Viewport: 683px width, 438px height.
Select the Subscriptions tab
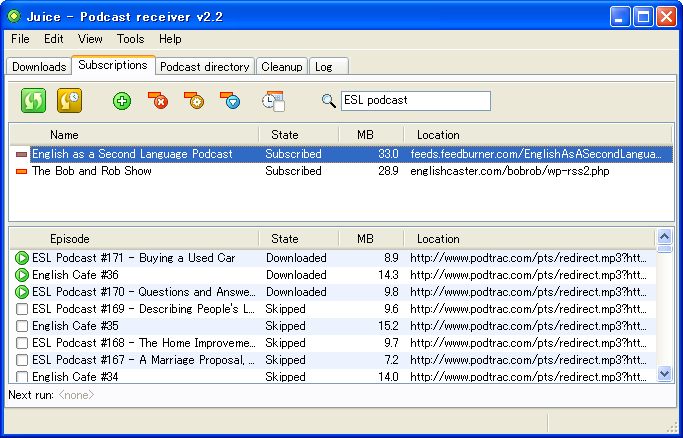coord(113,65)
